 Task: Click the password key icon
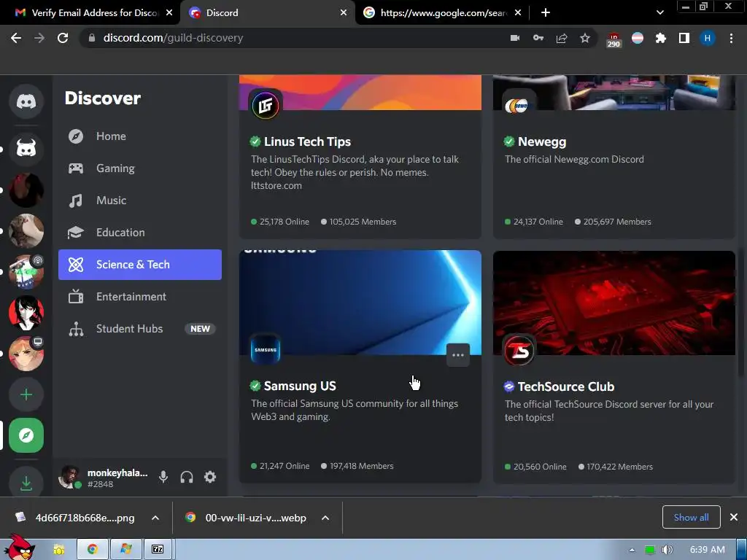point(538,38)
